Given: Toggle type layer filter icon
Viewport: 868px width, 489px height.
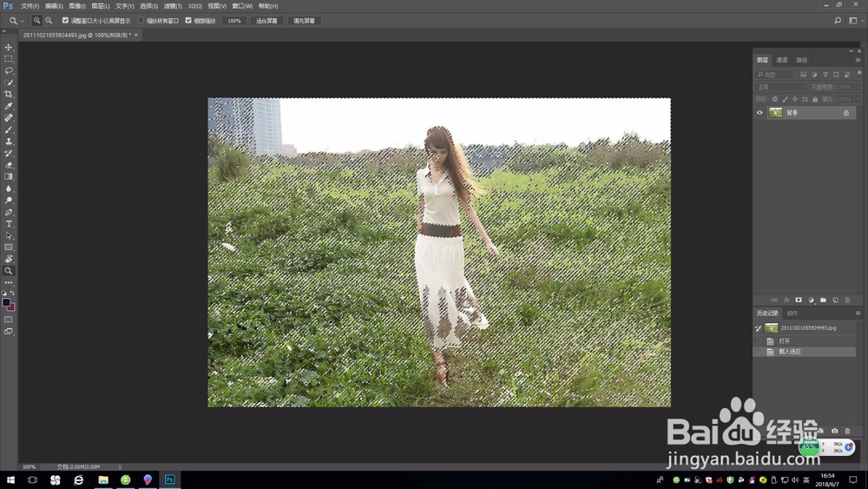Looking at the screenshot, I should [x=825, y=74].
